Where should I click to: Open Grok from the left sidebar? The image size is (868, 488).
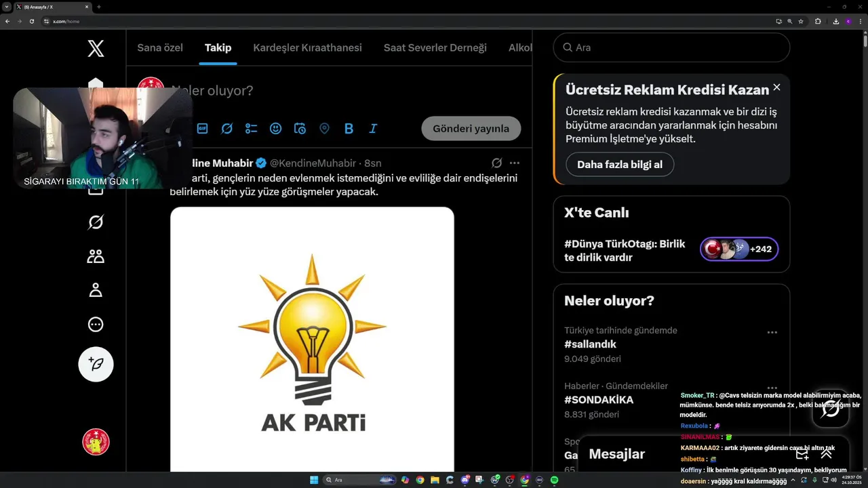[x=96, y=222]
